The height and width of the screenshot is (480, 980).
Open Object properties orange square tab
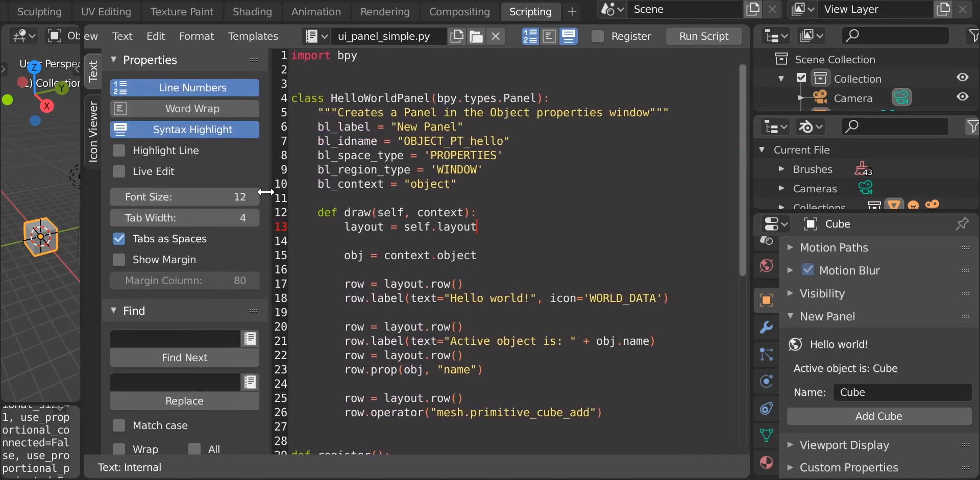click(x=766, y=300)
